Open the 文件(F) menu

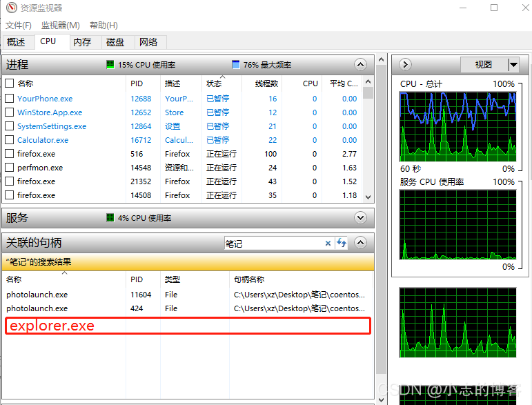click(x=19, y=25)
